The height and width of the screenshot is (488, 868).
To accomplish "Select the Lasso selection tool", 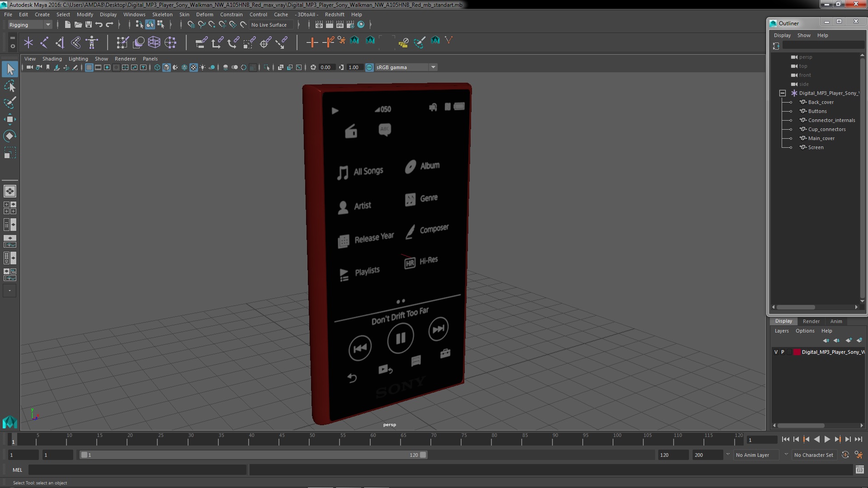I will pos(9,86).
